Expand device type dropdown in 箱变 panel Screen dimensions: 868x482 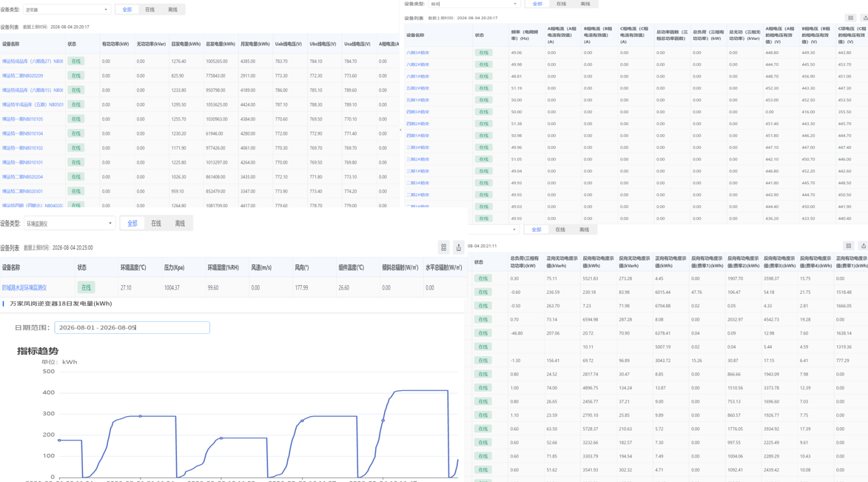click(x=474, y=4)
